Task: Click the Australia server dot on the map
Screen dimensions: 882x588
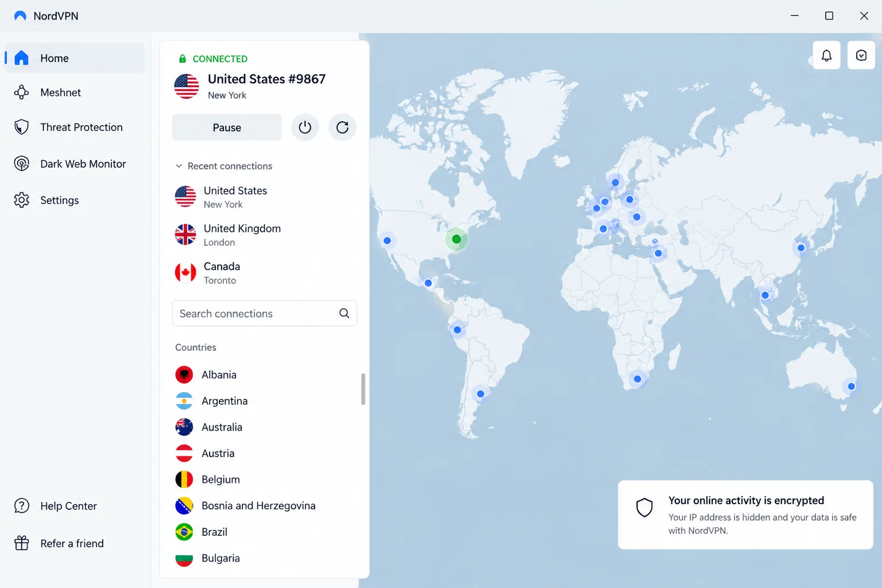Action: [x=852, y=386]
